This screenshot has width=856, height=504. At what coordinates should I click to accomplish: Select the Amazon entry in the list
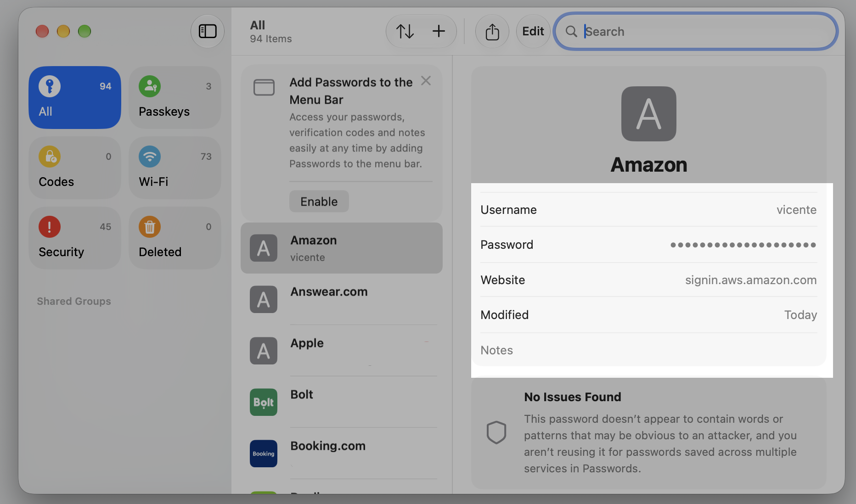[x=342, y=248]
